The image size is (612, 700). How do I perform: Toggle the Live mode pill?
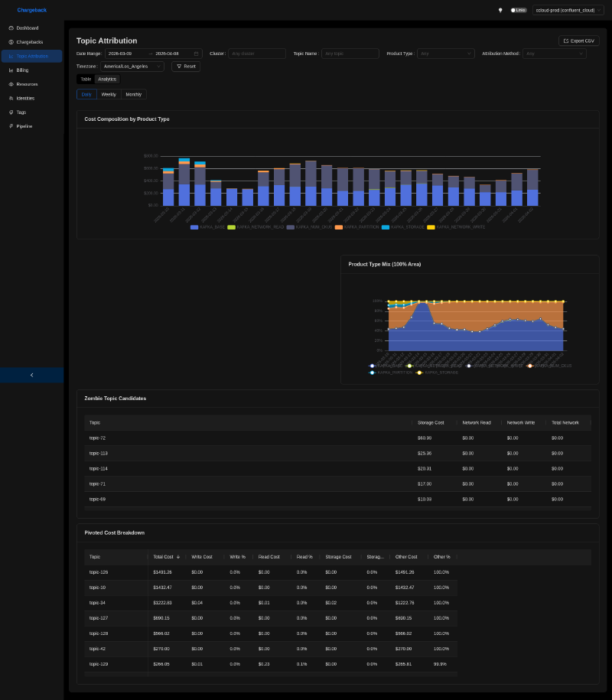tap(520, 10)
